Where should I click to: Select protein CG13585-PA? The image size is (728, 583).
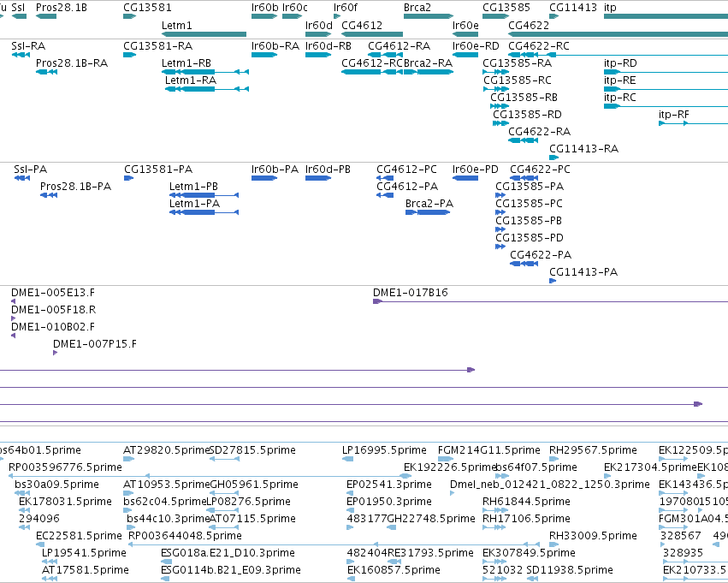coord(530,187)
